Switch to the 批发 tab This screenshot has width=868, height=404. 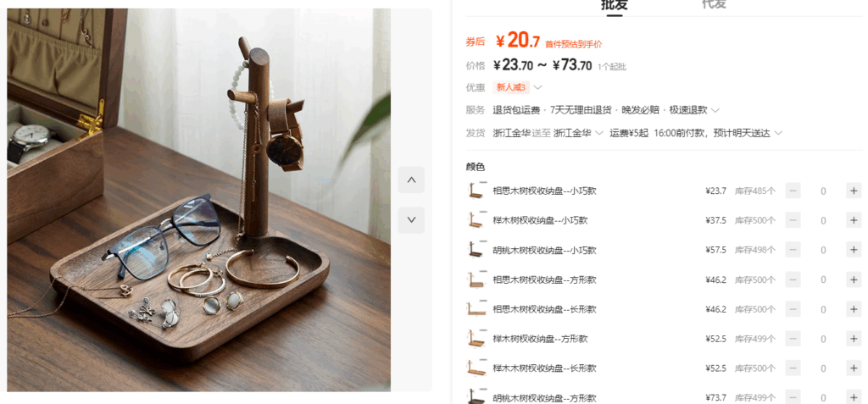tap(615, 5)
